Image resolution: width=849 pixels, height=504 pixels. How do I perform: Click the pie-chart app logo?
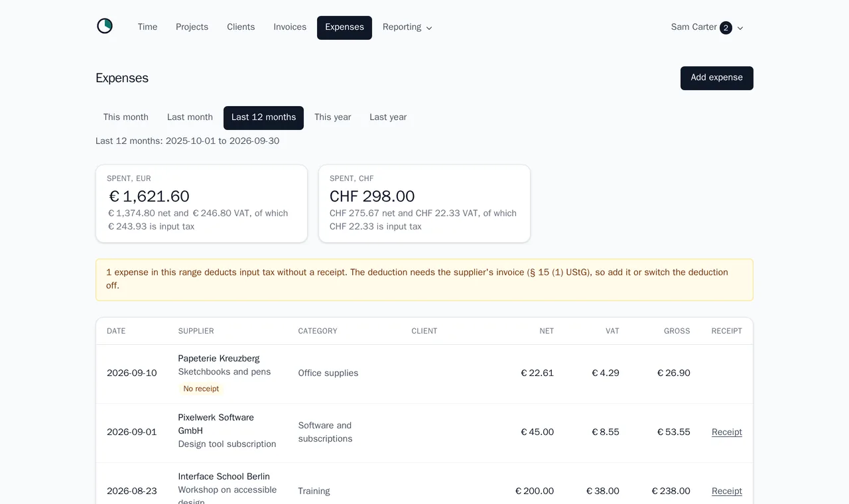(105, 27)
